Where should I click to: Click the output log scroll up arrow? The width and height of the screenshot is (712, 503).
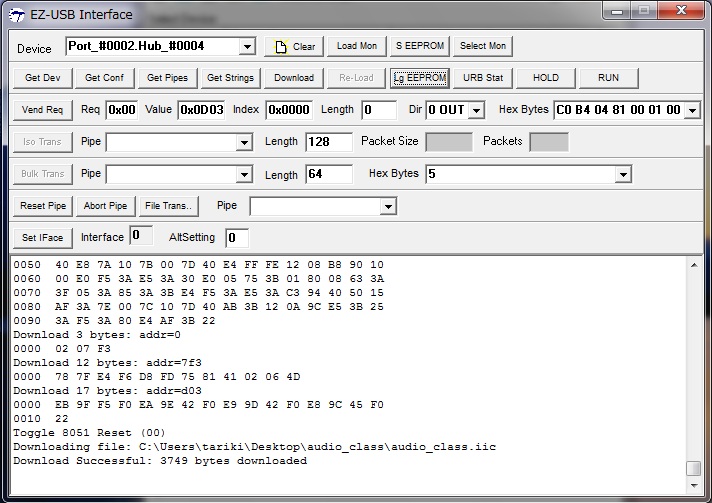[694, 265]
